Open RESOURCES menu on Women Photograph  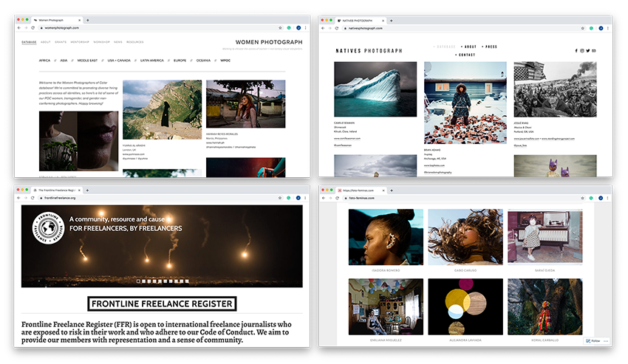tap(135, 42)
